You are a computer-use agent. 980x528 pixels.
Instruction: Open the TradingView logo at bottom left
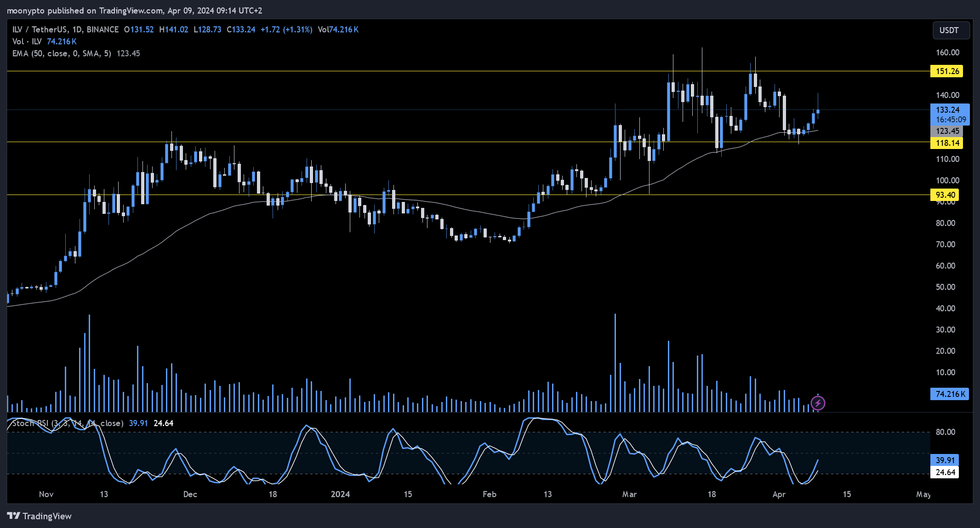coord(40,516)
